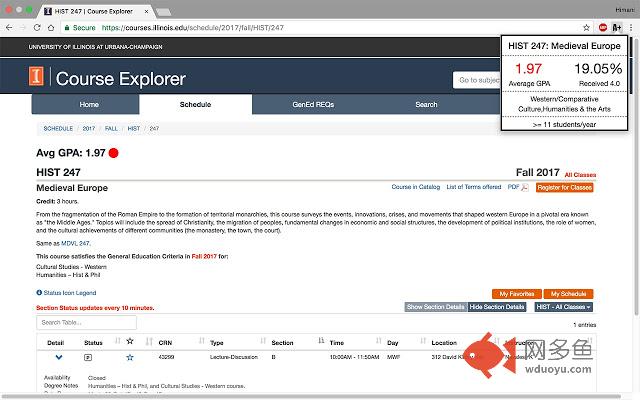Click the 10:00AM - 11:50AM time cell
640x400 pixels.
tap(354, 357)
